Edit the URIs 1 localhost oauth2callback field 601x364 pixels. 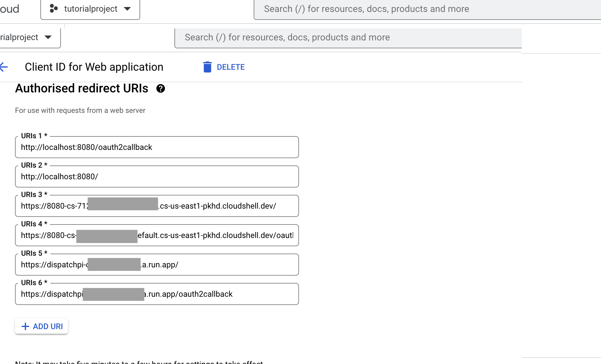point(157,147)
